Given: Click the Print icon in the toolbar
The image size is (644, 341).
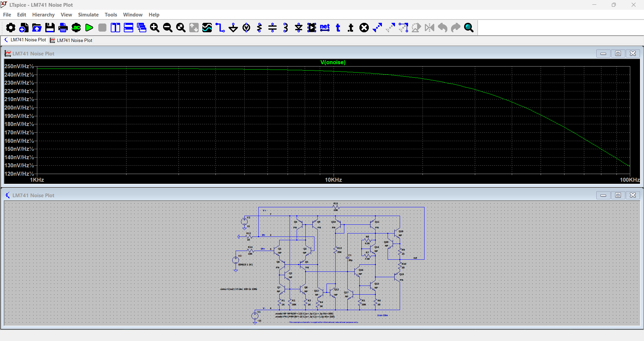Looking at the screenshot, I should pyautogui.click(x=63, y=28).
